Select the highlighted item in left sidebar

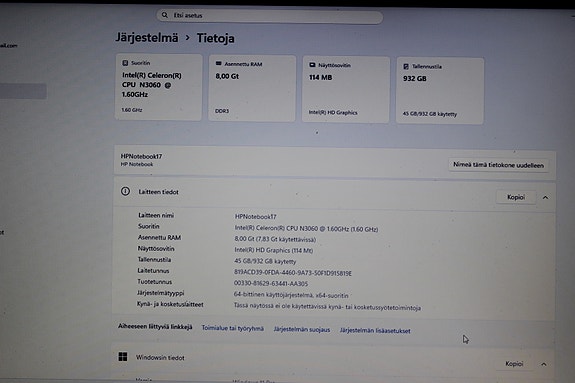(23, 91)
